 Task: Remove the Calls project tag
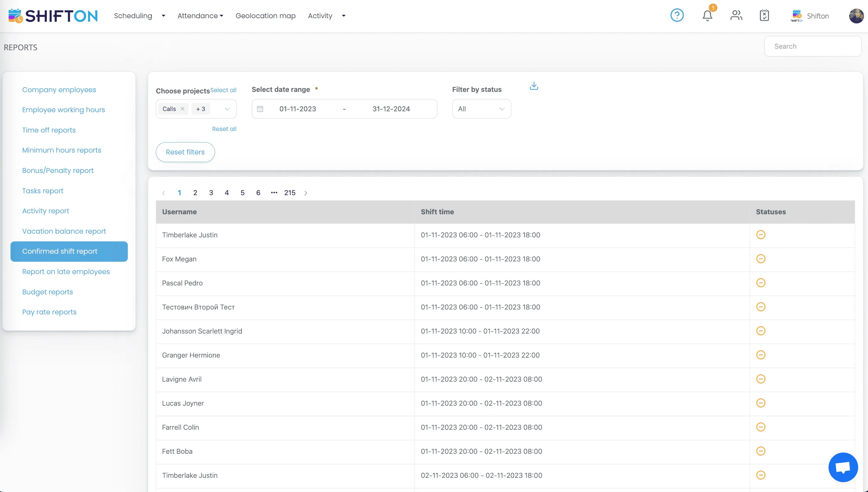pyautogui.click(x=182, y=109)
